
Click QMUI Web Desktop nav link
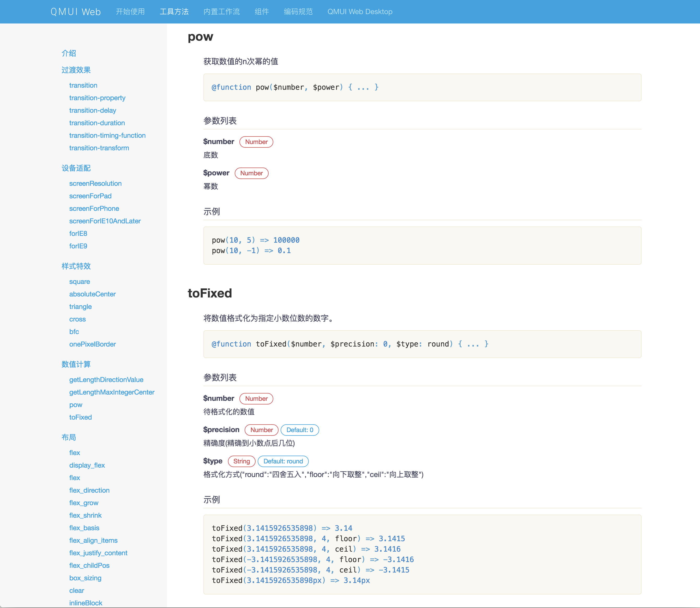pos(360,11)
